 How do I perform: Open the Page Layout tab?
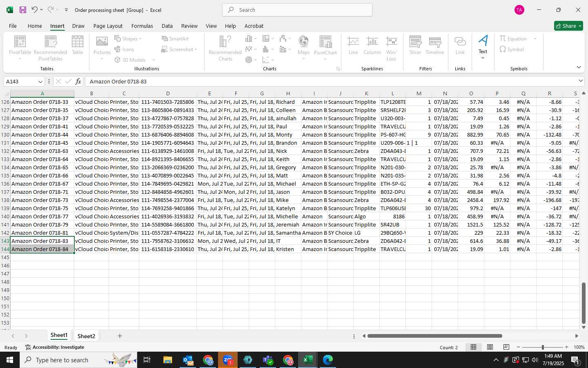coord(108,26)
